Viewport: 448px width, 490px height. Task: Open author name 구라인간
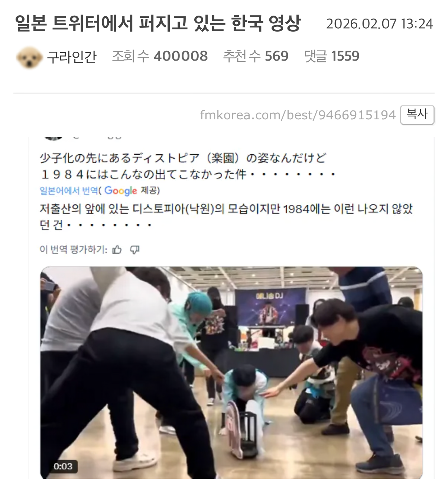tap(72, 57)
